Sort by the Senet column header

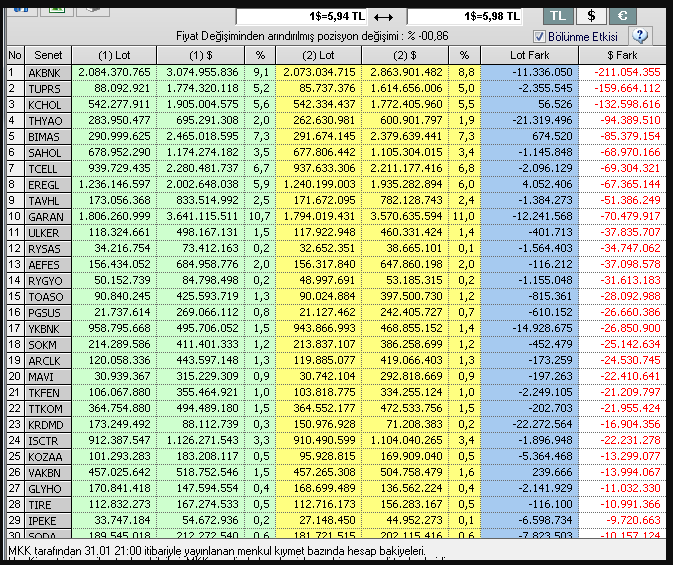[x=48, y=55]
